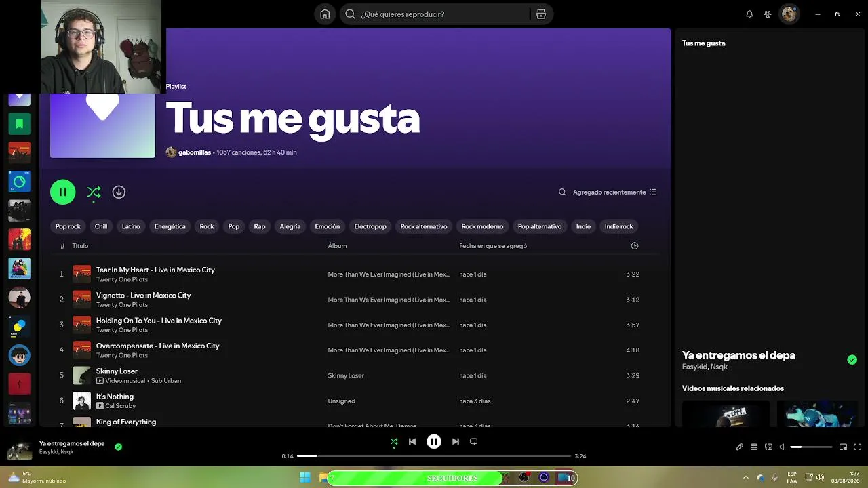Show lyrics with the microphone icon
This screenshot has width=868, height=488.
740,447
